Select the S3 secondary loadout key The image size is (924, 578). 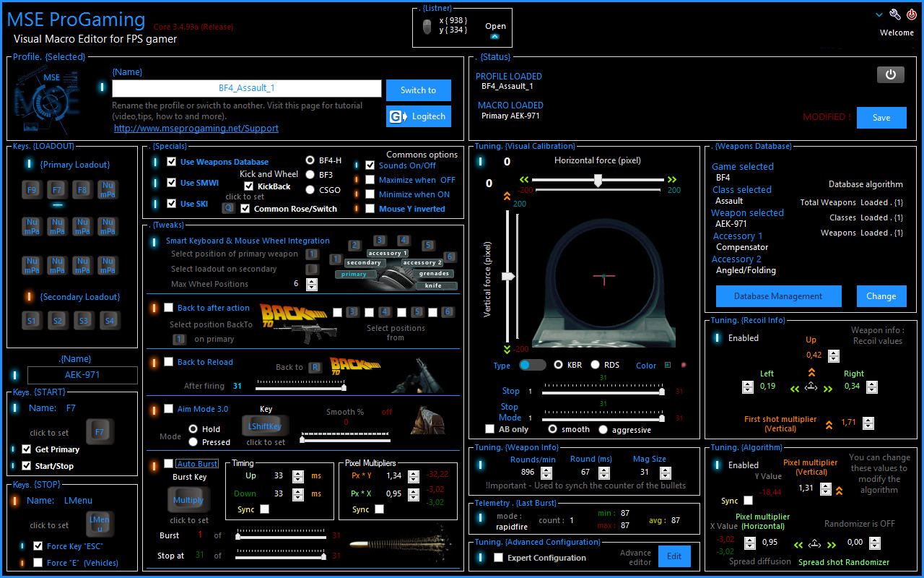[x=82, y=320]
